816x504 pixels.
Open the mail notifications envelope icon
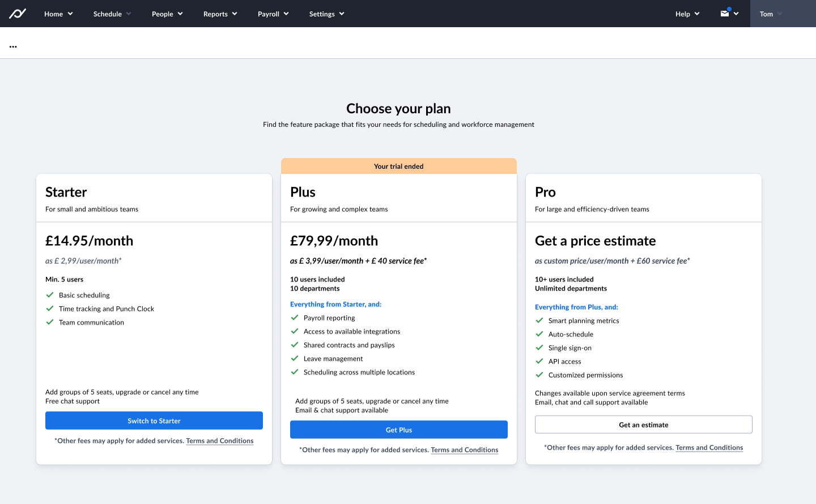coord(725,14)
